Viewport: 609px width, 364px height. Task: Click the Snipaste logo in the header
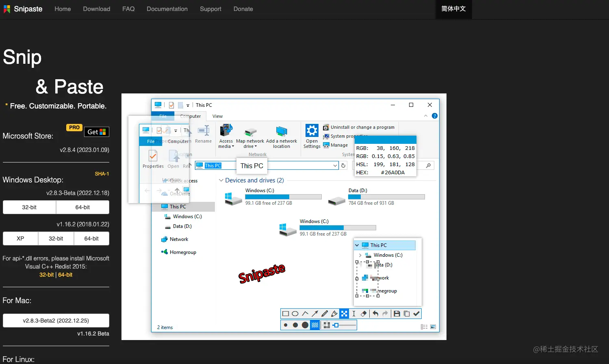[x=23, y=9]
